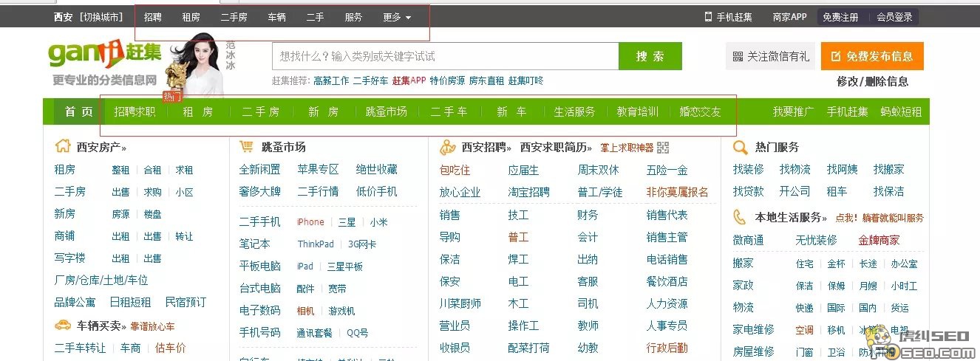Viewport: 980px width, 361px height.
Task: Open 二手房 in the top bar
Action: [x=234, y=17]
